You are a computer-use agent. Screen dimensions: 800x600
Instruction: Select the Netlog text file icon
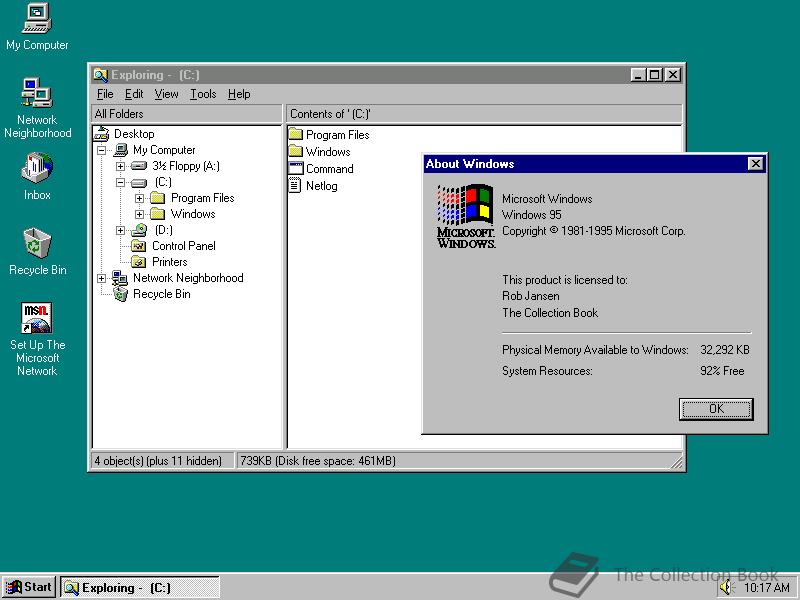point(295,185)
